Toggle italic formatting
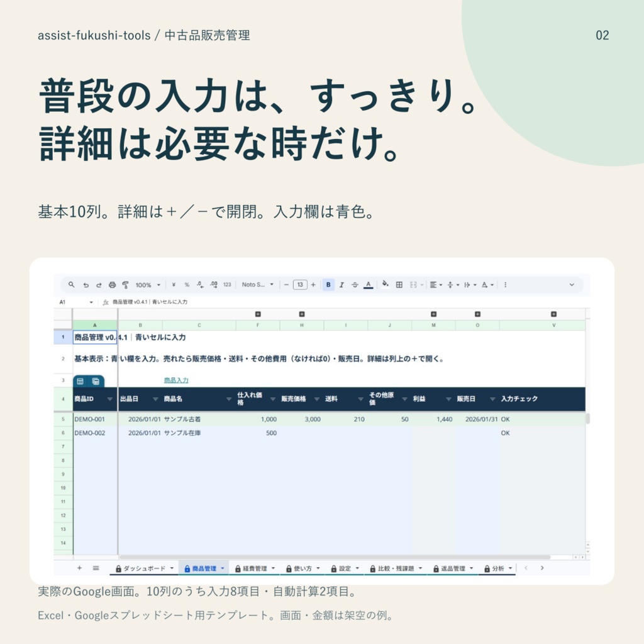The image size is (644, 644). click(x=341, y=285)
